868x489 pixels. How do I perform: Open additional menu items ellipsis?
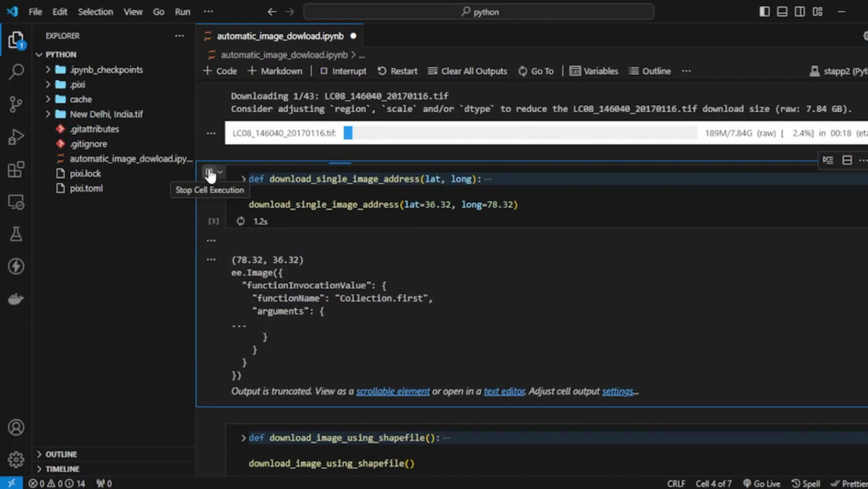208,11
